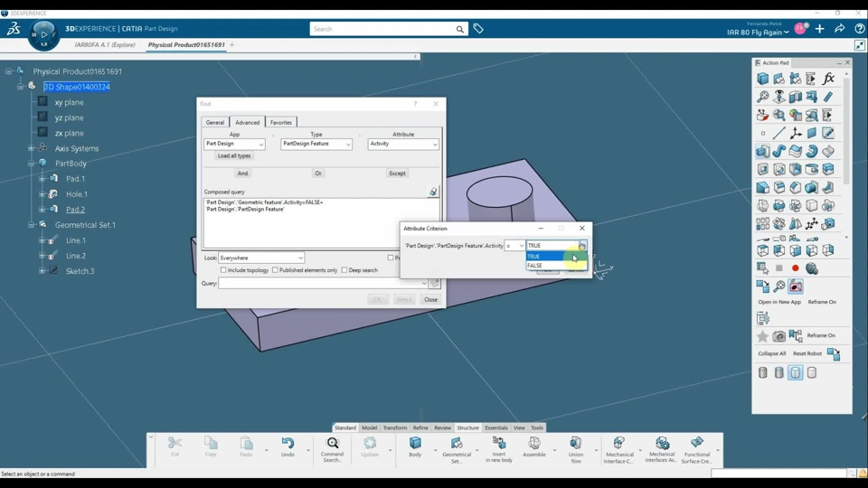The image size is (868, 488).
Task: Enable Published elements only checkbox
Action: tap(275, 270)
